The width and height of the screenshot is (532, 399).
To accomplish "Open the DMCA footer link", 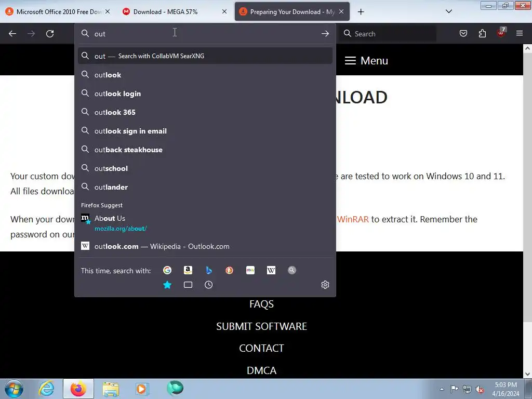I will click(x=262, y=370).
